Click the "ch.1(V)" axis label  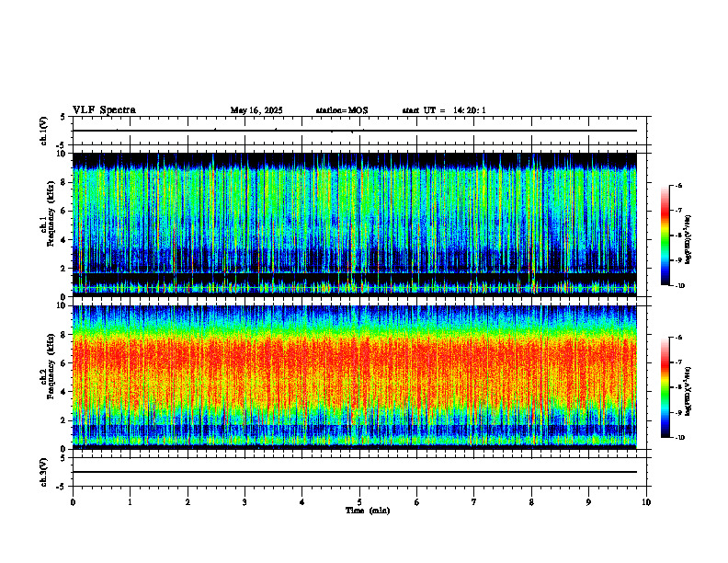[43, 131]
